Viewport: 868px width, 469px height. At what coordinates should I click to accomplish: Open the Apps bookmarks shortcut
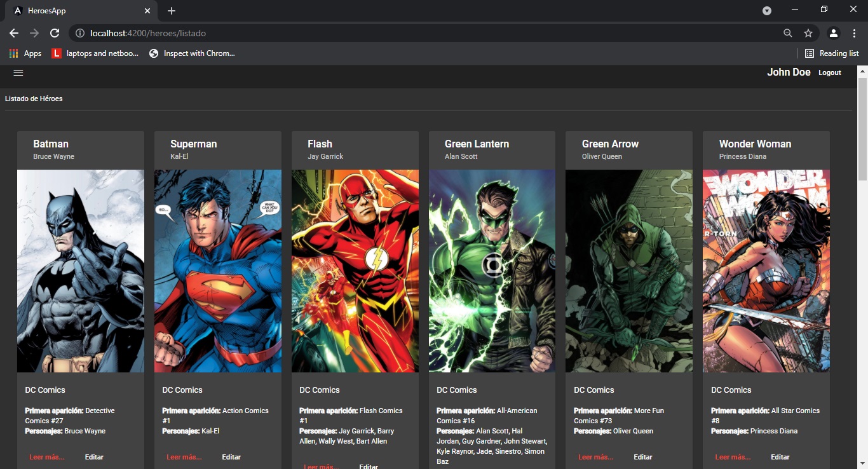pyautogui.click(x=25, y=53)
